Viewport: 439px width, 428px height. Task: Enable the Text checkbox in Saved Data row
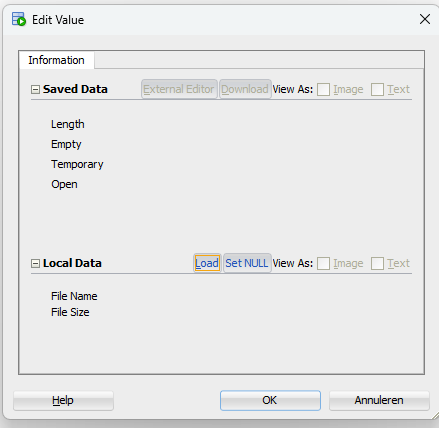pos(377,89)
